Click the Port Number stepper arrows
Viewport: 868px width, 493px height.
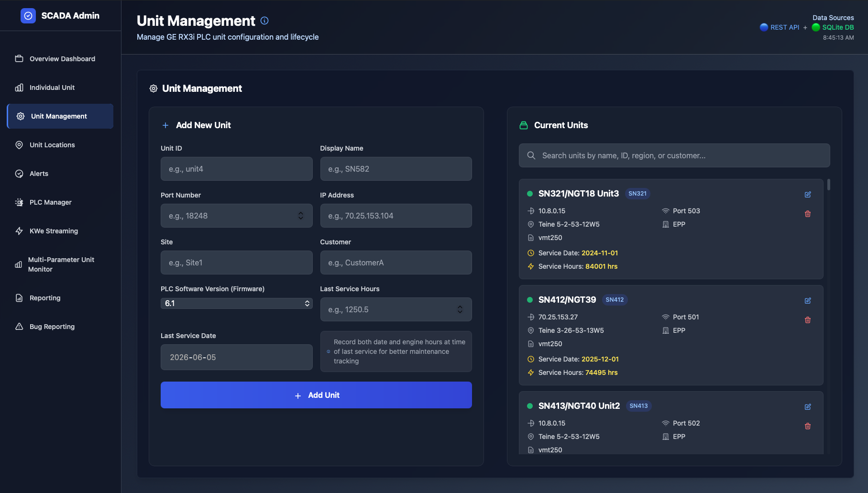pyautogui.click(x=301, y=216)
